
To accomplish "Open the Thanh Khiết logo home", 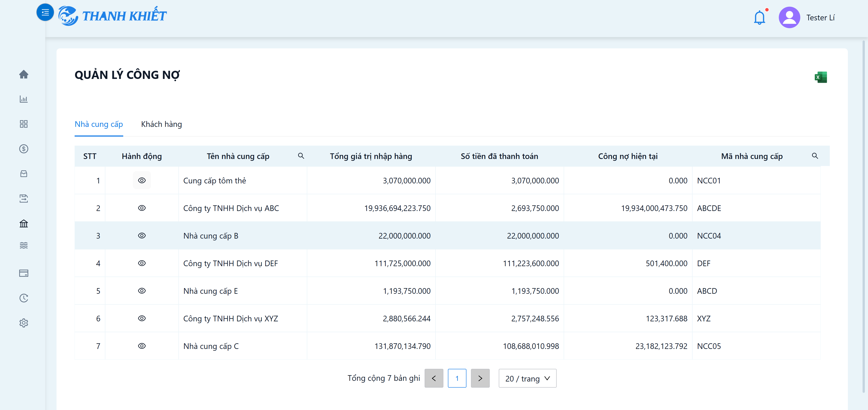I will [112, 16].
